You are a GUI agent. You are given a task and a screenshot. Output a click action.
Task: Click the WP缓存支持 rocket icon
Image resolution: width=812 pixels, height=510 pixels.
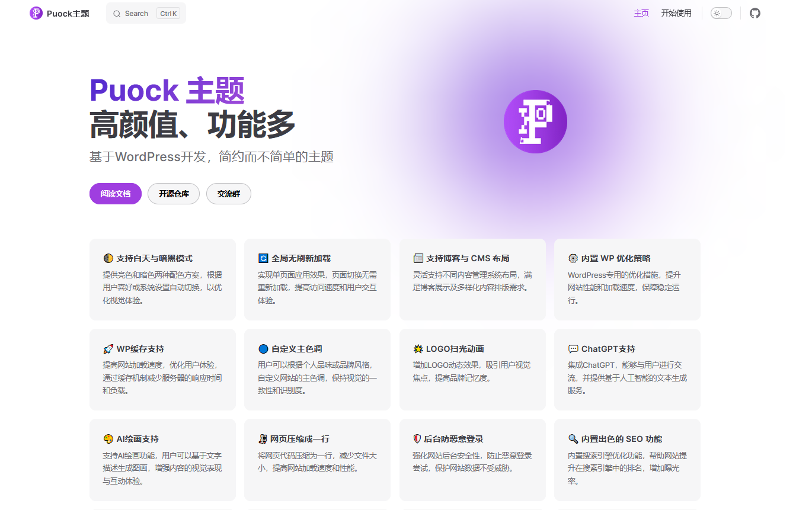[x=108, y=348]
